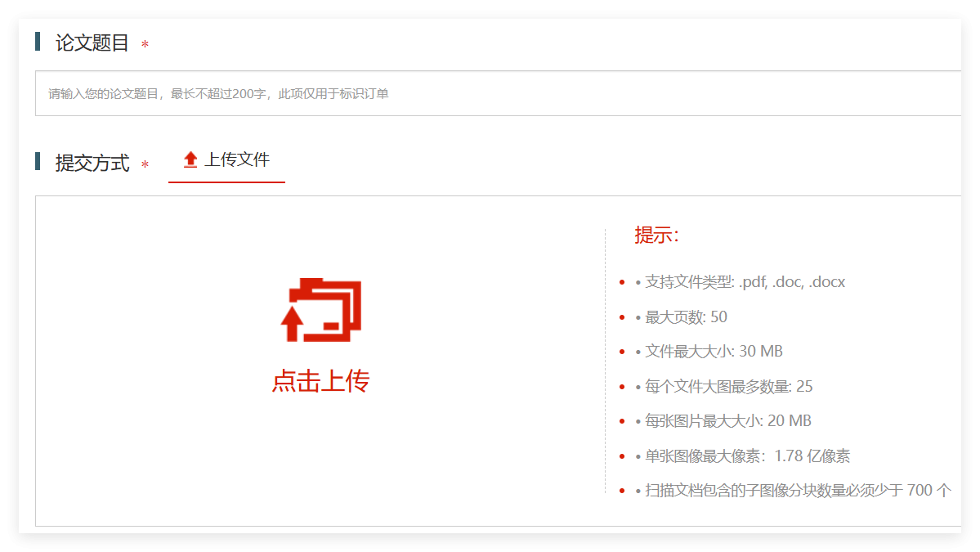
Task: Click the 每张图片最大大小: 20 MB hint
Action: click(x=728, y=420)
